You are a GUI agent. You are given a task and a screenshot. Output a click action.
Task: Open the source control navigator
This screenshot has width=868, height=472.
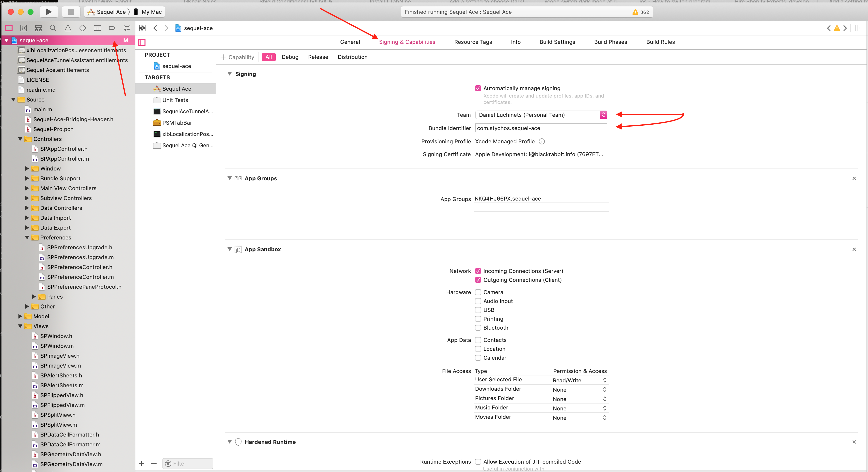[x=24, y=28]
